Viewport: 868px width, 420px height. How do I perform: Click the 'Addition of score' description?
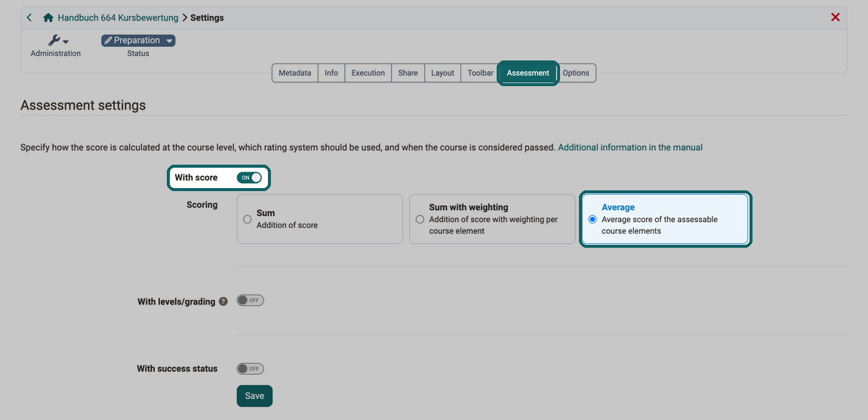point(288,226)
